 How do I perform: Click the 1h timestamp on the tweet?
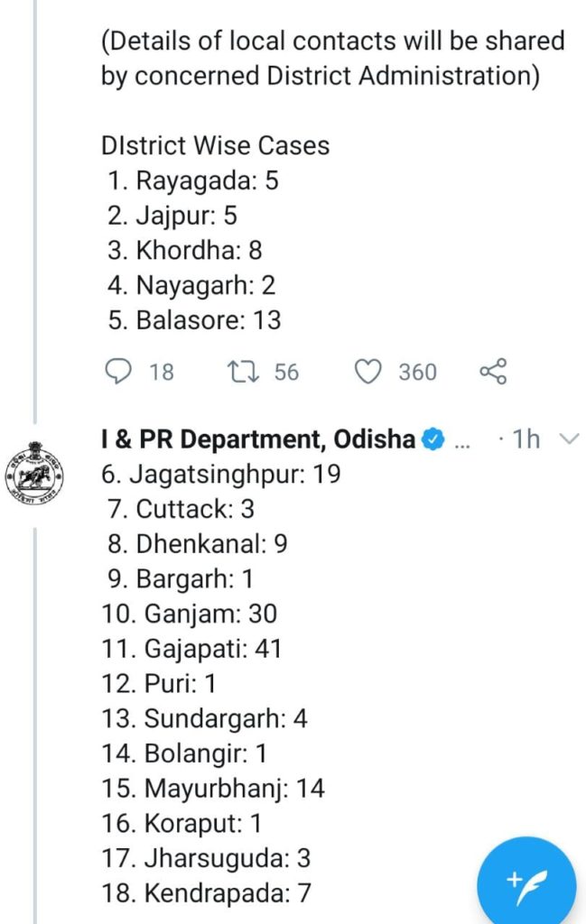pyautogui.click(x=526, y=439)
